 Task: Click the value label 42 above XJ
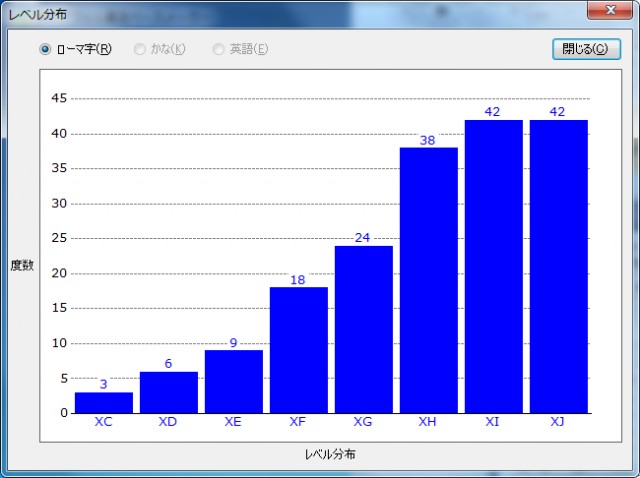coord(557,112)
